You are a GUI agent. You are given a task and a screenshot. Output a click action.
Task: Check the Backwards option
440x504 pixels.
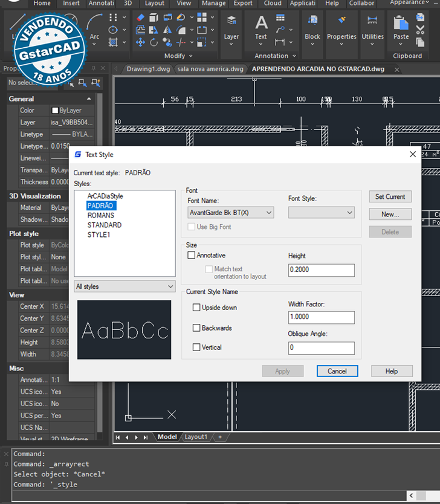tap(196, 328)
